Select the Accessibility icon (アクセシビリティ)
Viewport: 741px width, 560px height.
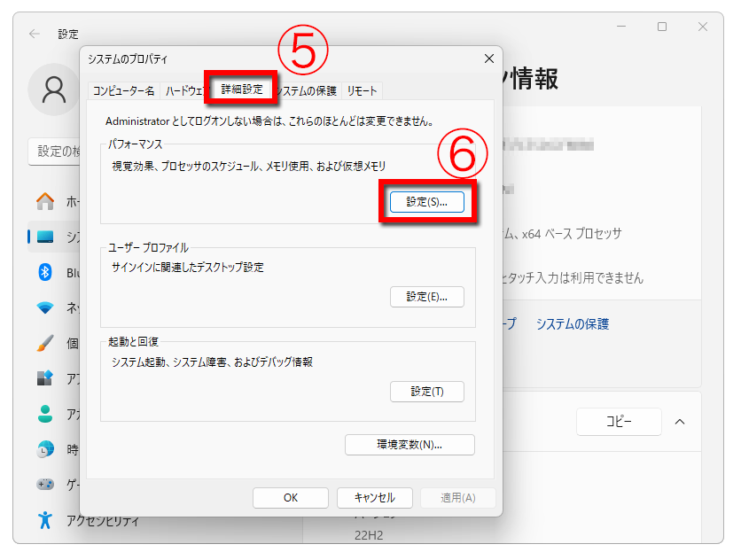(45, 520)
